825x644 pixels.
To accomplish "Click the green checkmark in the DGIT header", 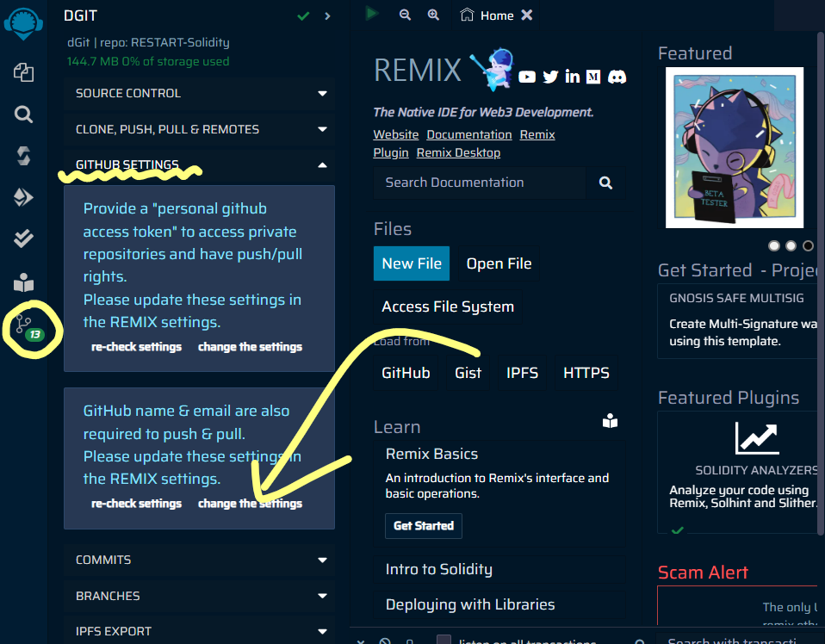I will [303, 16].
